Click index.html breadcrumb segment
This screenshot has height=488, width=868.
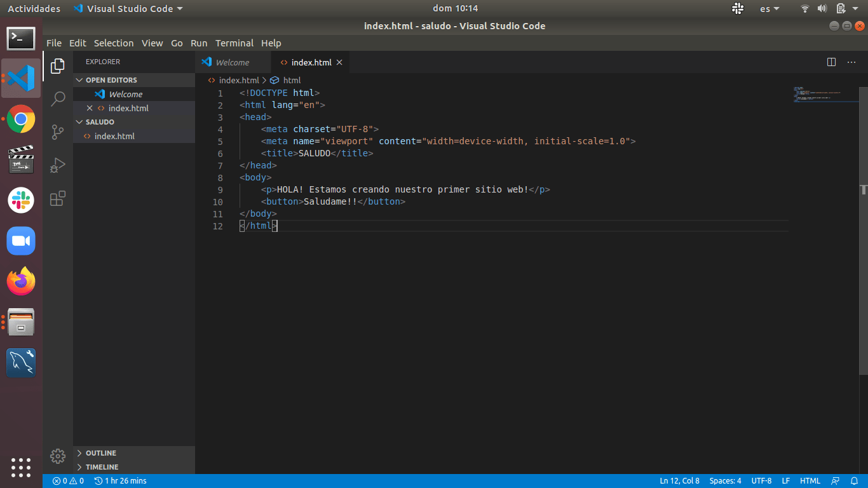tap(234, 80)
